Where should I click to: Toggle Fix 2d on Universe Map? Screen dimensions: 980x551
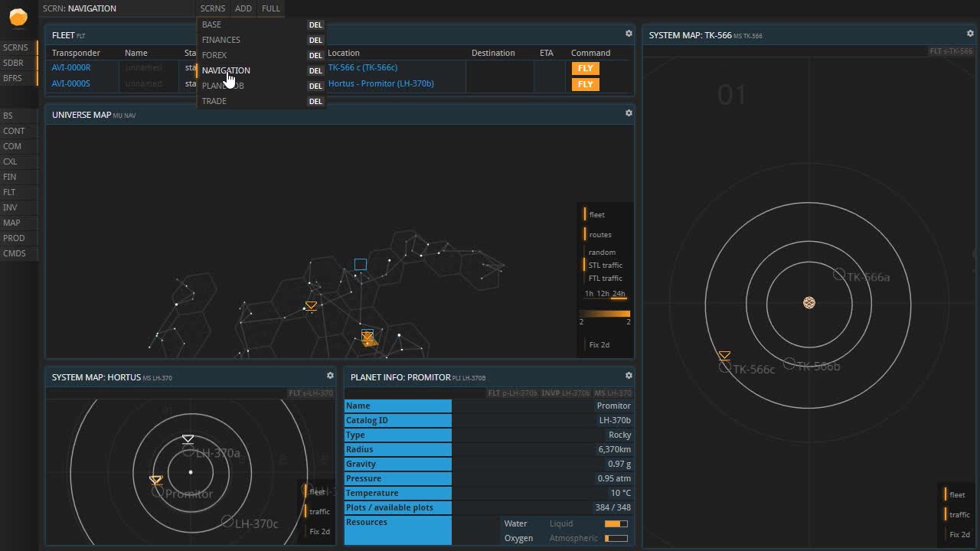(598, 345)
